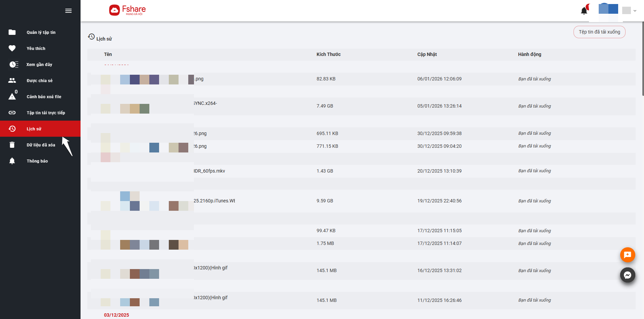Click the user avatar in the header
644x319 pixels.
(608, 9)
